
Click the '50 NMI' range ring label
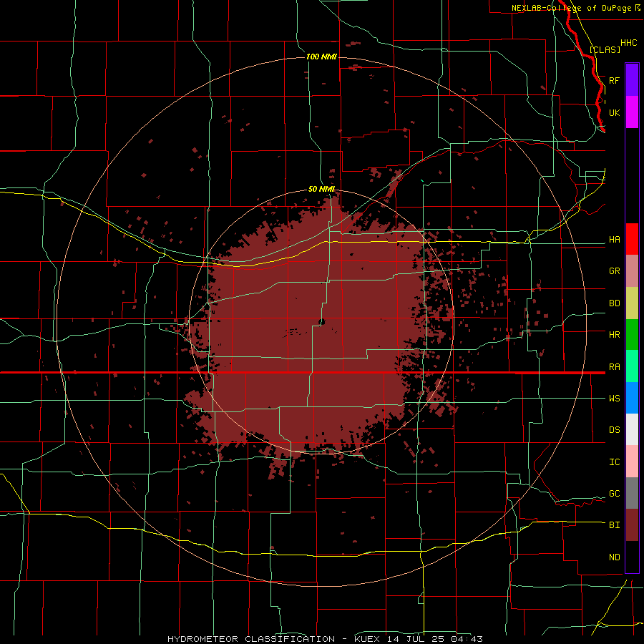tap(321, 190)
